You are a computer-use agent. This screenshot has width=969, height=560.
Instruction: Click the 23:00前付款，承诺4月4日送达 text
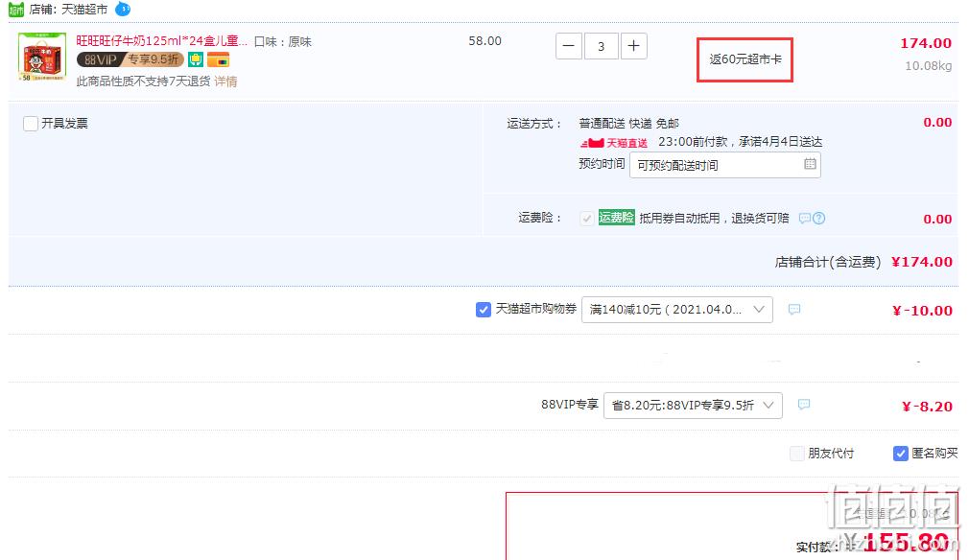[741, 142]
